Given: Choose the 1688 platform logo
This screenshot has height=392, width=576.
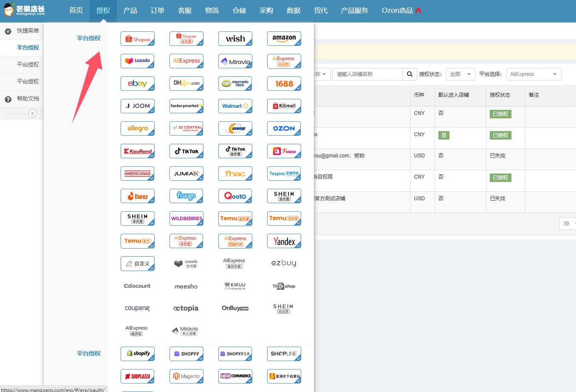Looking at the screenshot, I should (x=284, y=84).
